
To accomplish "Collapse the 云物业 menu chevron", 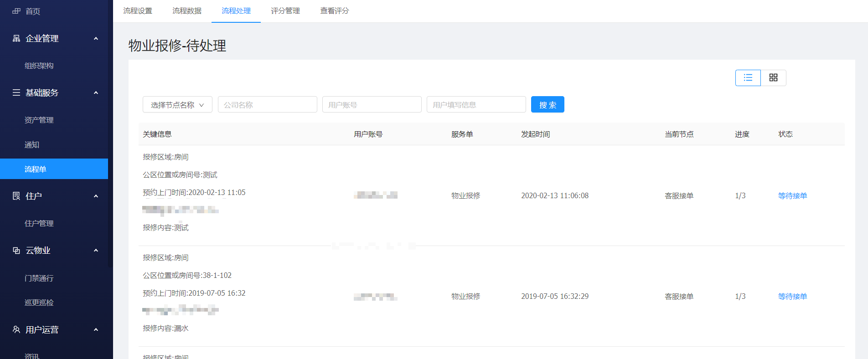I will pyautogui.click(x=96, y=251).
